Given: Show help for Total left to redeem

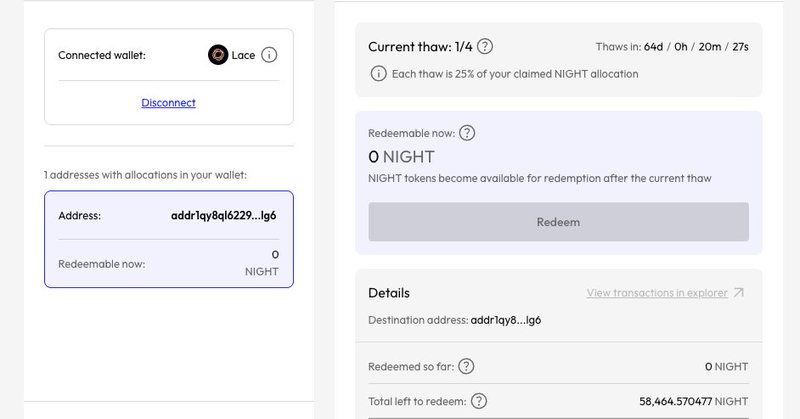Looking at the screenshot, I should [x=479, y=401].
